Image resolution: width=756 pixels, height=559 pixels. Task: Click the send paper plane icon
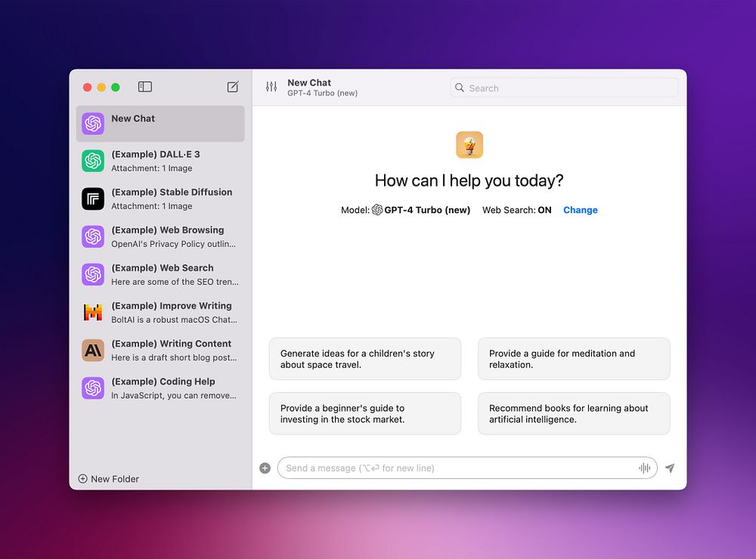pyautogui.click(x=670, y=468)
